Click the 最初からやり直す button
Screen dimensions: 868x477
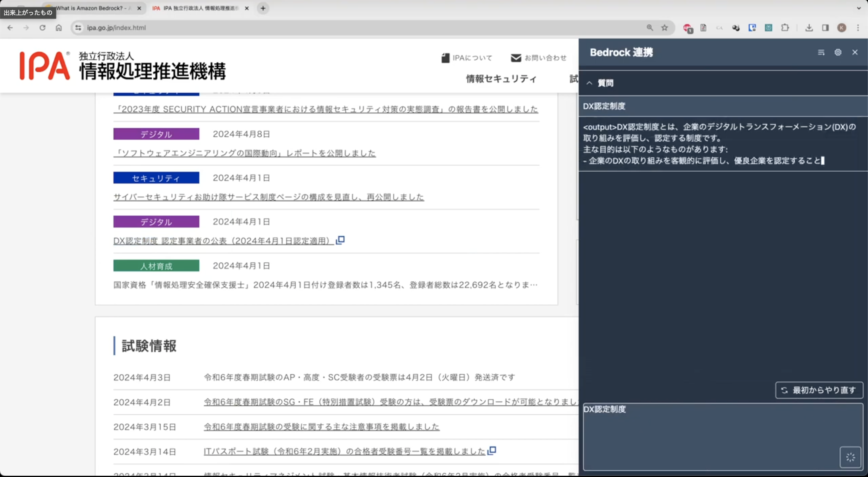click(x=819, y=390)
